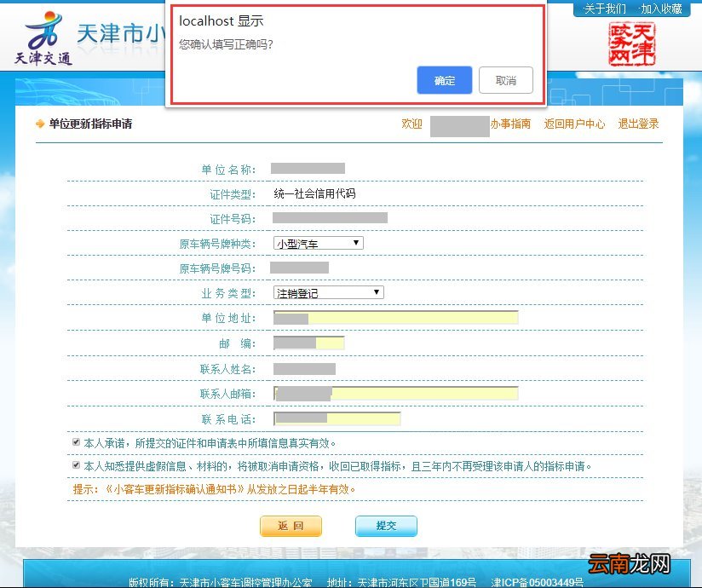
Task: Click the 联系电话 phone number field
Action: click(336, 418)
